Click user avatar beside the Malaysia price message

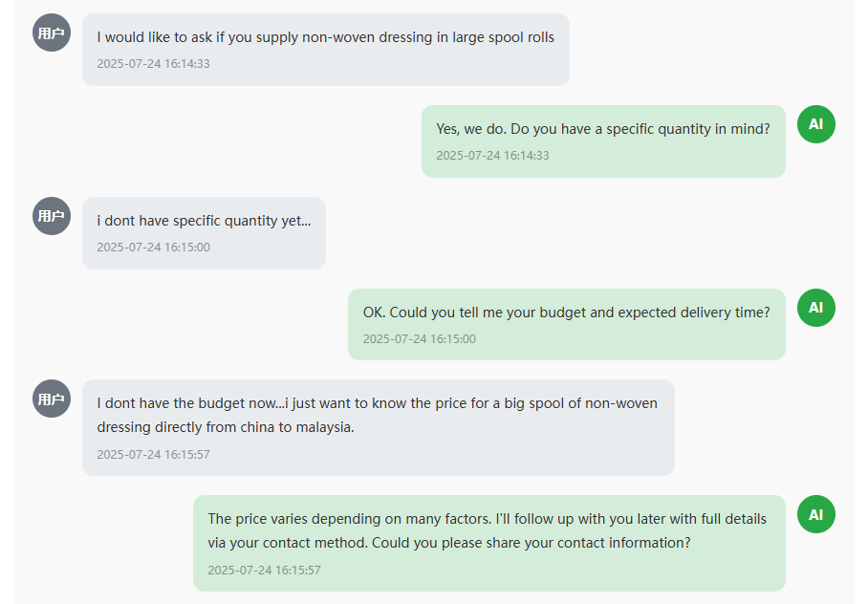click(52, 399)
